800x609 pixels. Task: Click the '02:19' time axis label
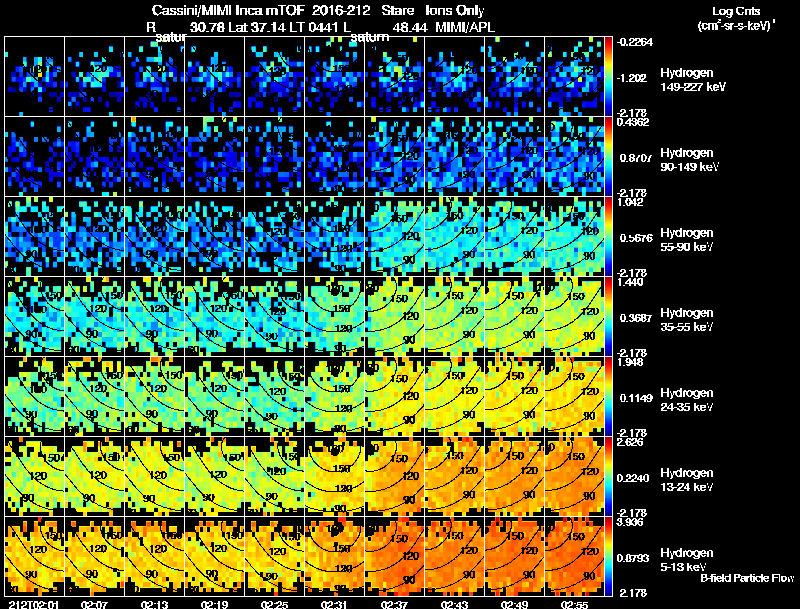(214, 605)
